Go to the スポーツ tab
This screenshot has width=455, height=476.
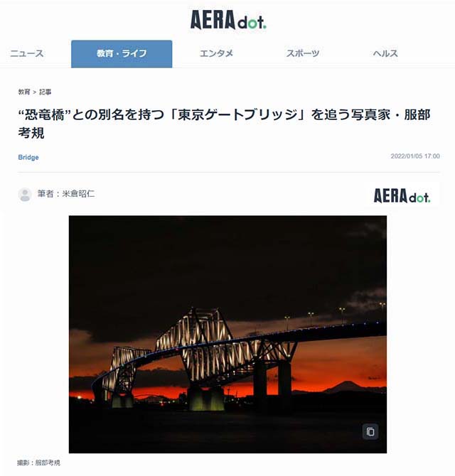click(x=303, y=53)
